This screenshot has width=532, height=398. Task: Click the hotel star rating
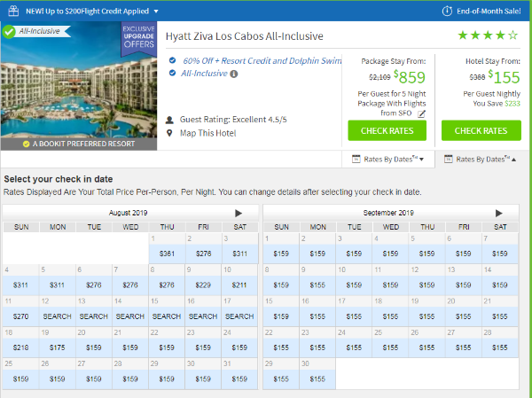click(488, 35)
